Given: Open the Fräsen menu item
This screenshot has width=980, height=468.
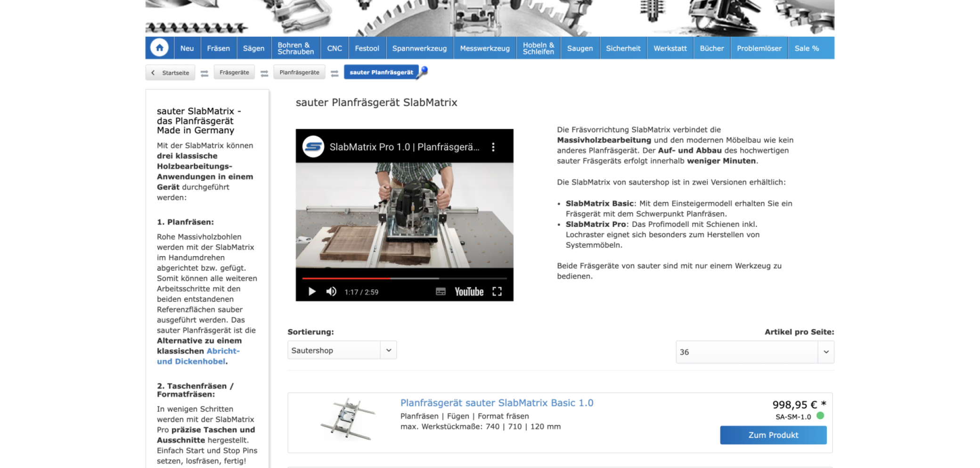Looking at the screenshot, I should [218, 48].
